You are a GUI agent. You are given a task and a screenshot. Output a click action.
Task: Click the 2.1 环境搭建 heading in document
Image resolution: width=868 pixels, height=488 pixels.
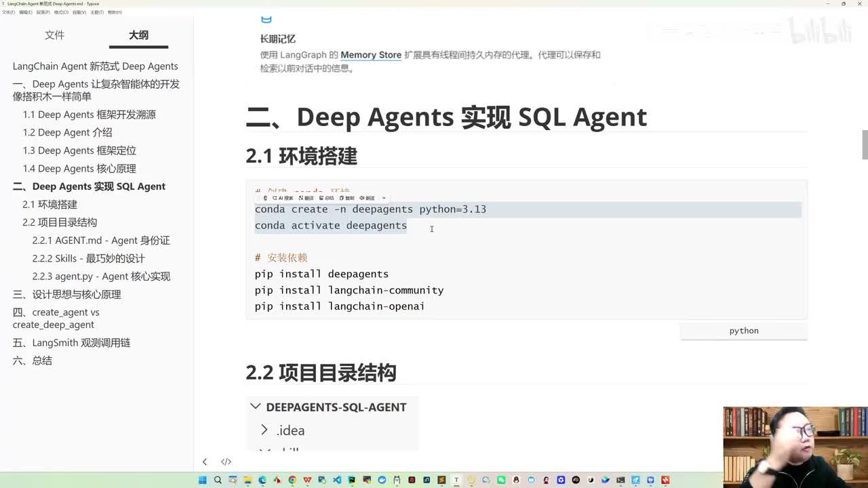(x=301, y=156)
